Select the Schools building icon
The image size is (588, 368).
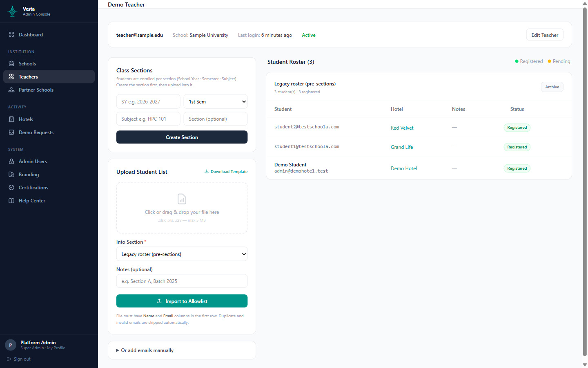tap(11, 64)
